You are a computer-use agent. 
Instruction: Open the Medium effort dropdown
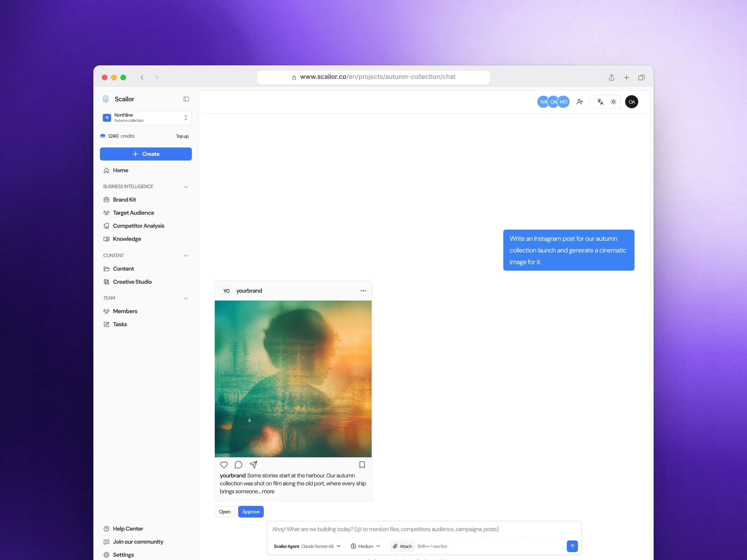pyautogui.click(x=365, y=546)
